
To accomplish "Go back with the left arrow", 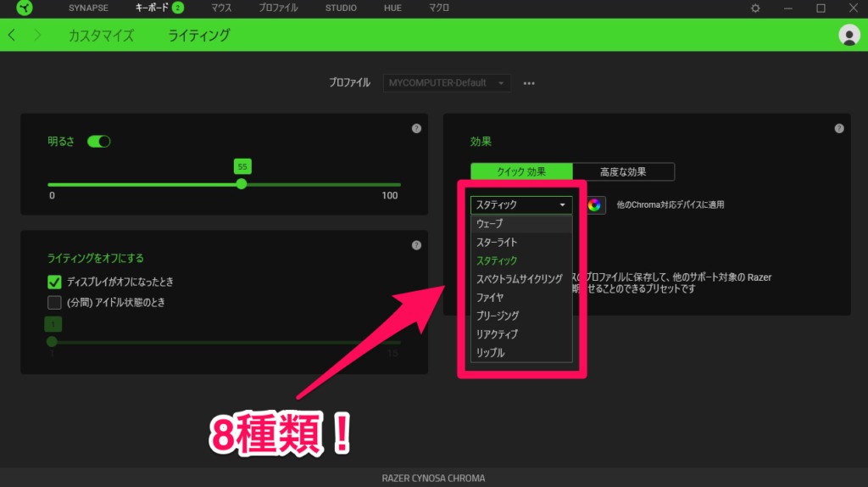I will pyautogui.click(x=12, y=35).
